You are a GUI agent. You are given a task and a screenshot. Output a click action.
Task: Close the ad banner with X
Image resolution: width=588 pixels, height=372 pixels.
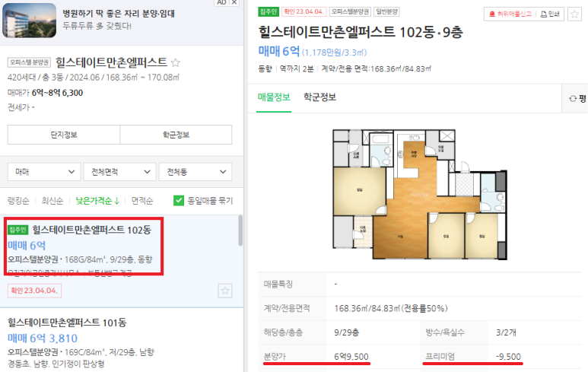(234, 2)
